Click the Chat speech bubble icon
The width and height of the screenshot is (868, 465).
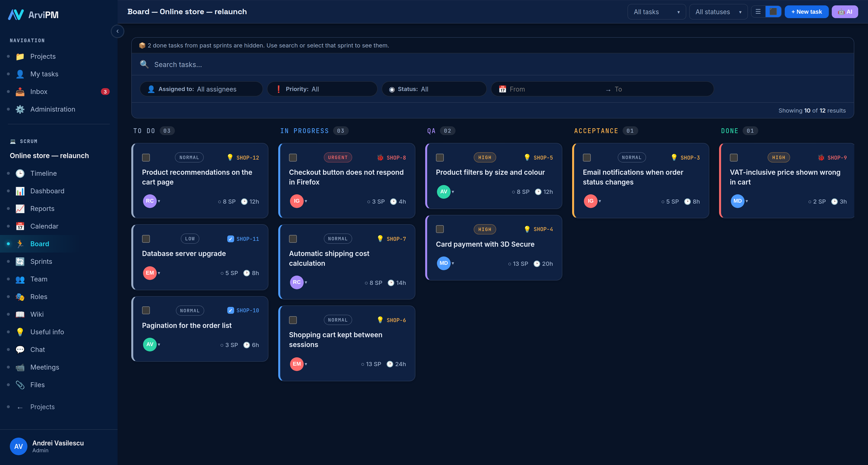(x=20, y=350)
